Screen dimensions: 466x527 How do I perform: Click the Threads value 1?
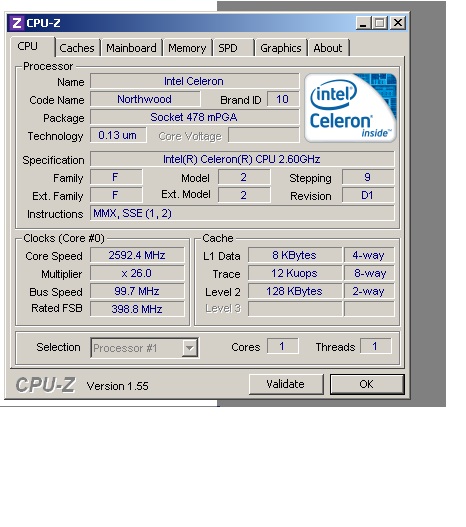(376, 346)
